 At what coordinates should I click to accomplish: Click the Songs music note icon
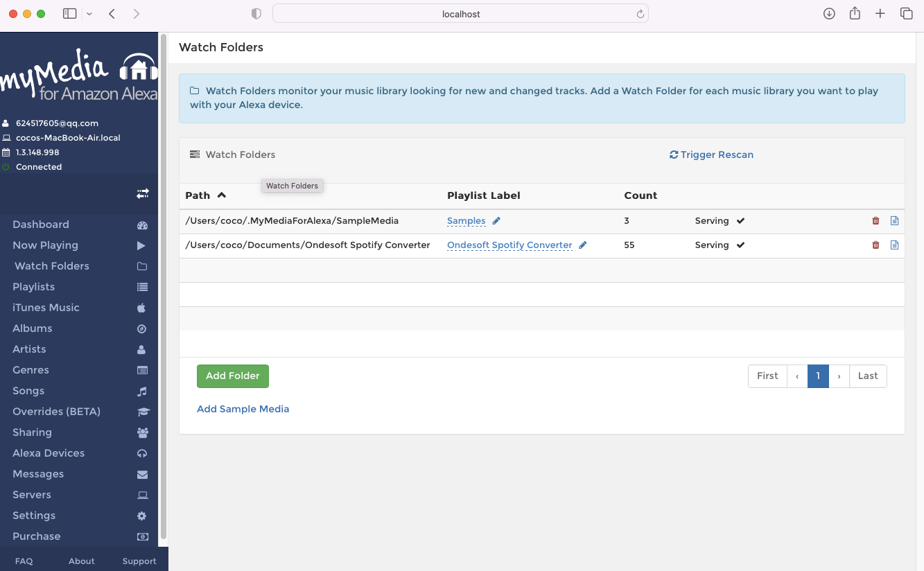(x=142, y=392)
